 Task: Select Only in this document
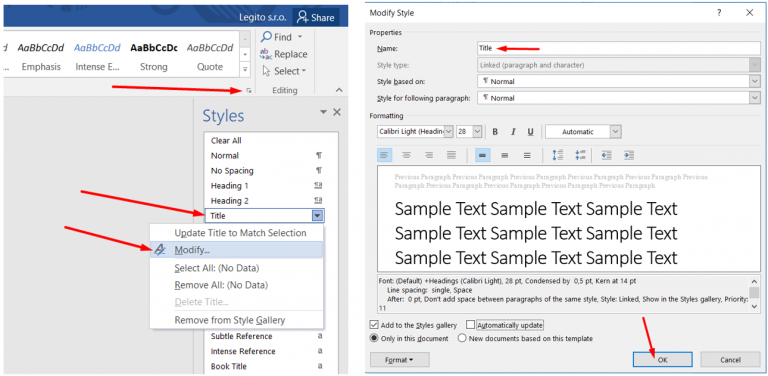pos(374,338)
